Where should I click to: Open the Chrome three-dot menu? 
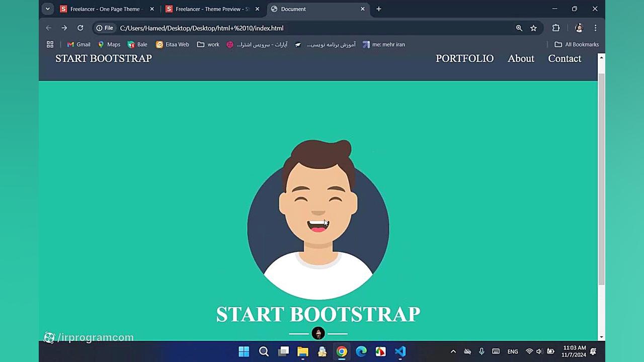click(595, 28)
